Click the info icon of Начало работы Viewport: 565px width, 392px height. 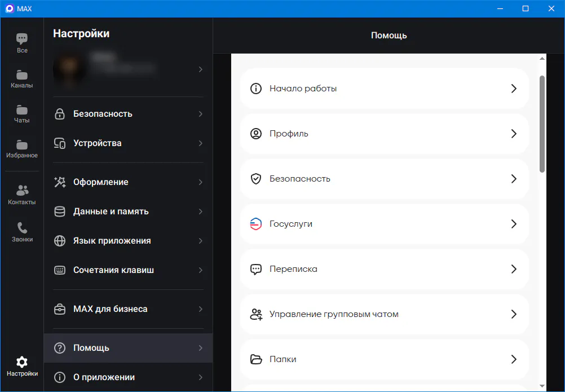[x=256, y=89]
